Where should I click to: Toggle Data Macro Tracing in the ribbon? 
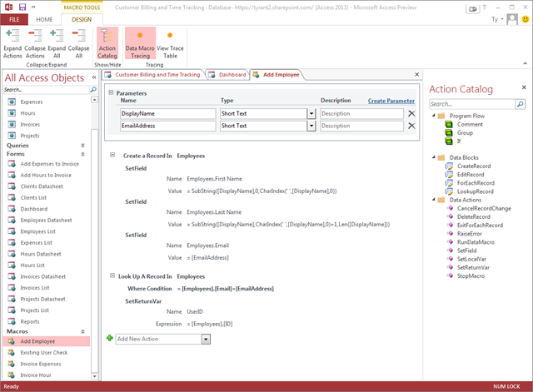140,44
